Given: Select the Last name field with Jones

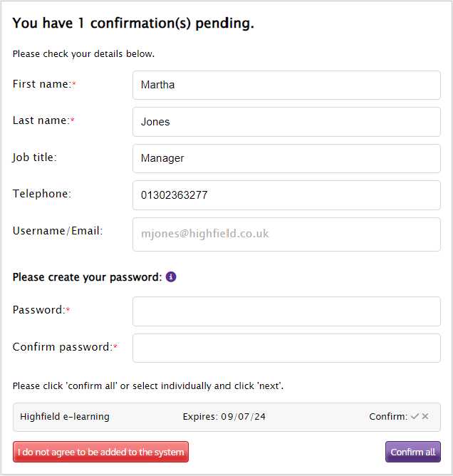Looking at the screenshot, I should (x=286, y=122).
